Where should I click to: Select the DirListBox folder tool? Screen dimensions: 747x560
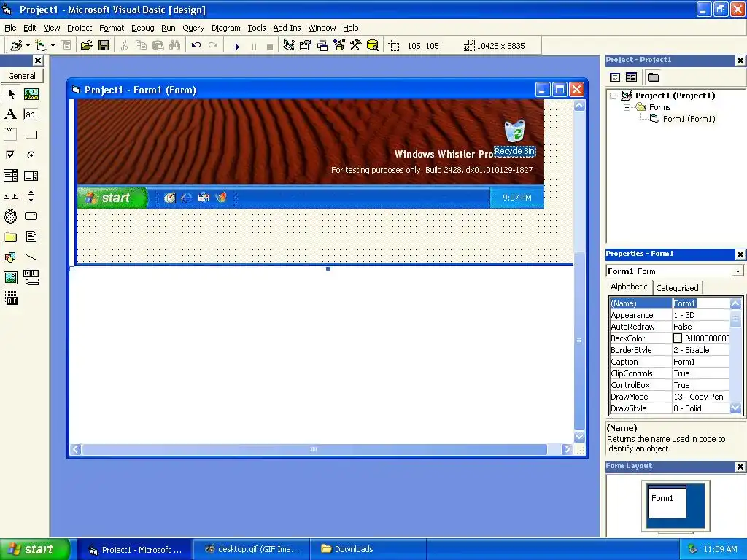tap(11, 237)
